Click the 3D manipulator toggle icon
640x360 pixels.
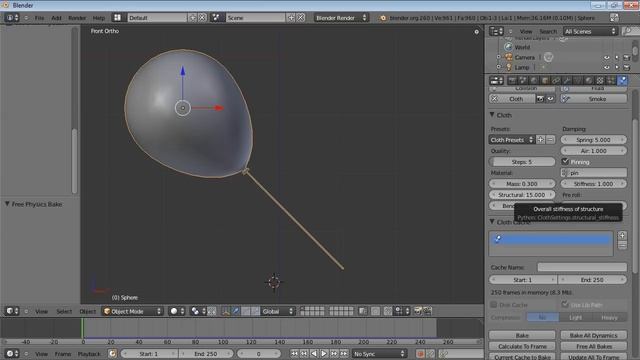(226, 311)
